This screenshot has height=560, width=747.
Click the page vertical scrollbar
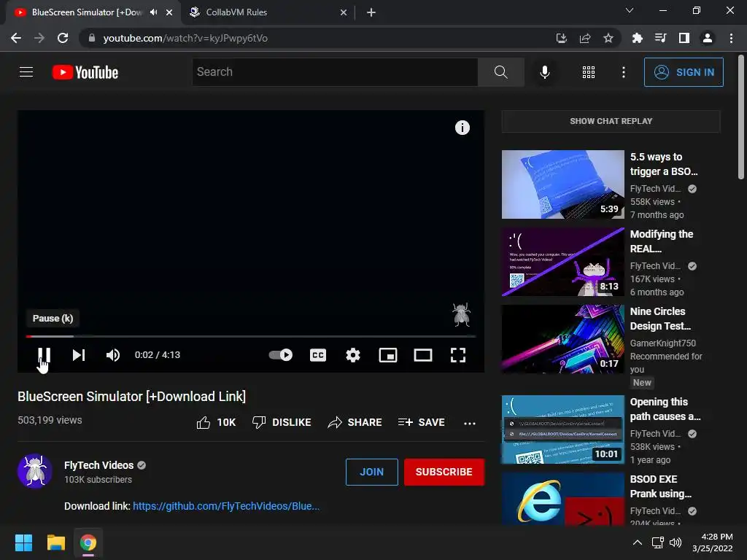coord(741,117)
